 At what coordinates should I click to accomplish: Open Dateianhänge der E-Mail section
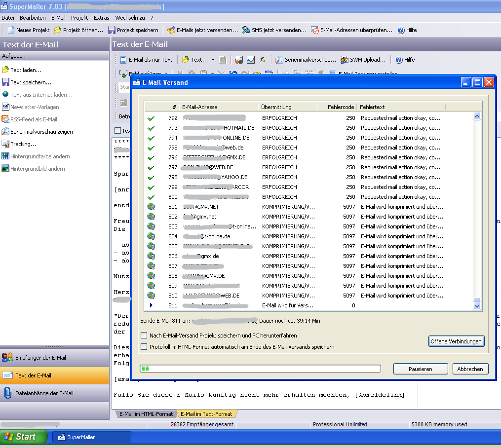coord(55,393)
